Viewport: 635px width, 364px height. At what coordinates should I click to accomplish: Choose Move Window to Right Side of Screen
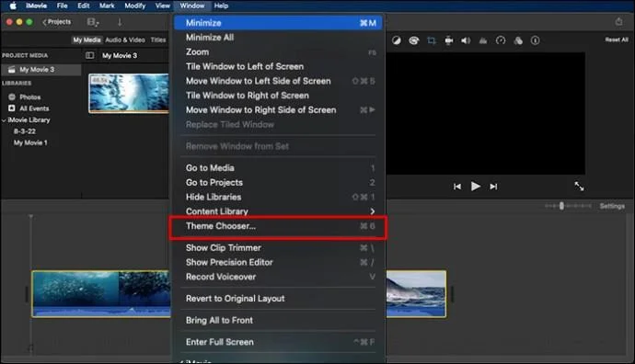[x=278, y=110]
